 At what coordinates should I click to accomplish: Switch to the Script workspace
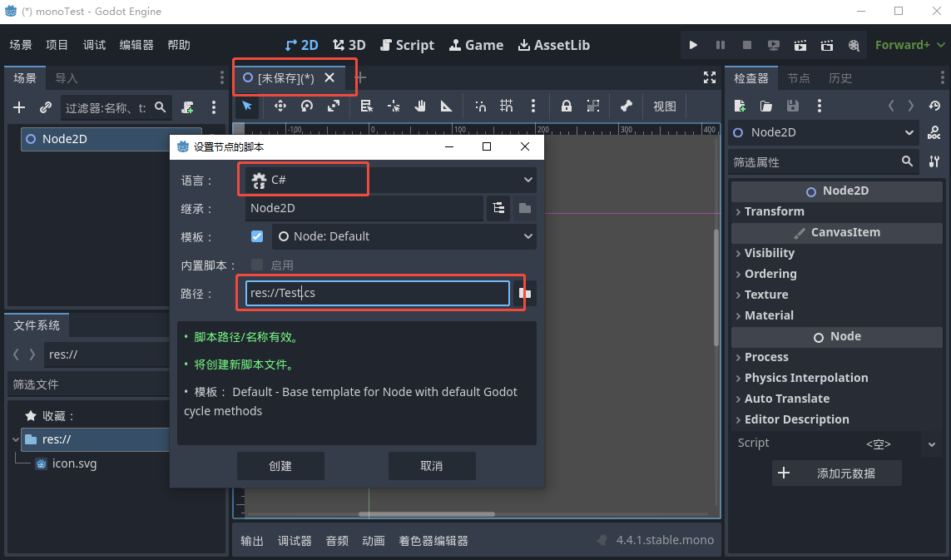pyautogui.click(x=407, y=45)
